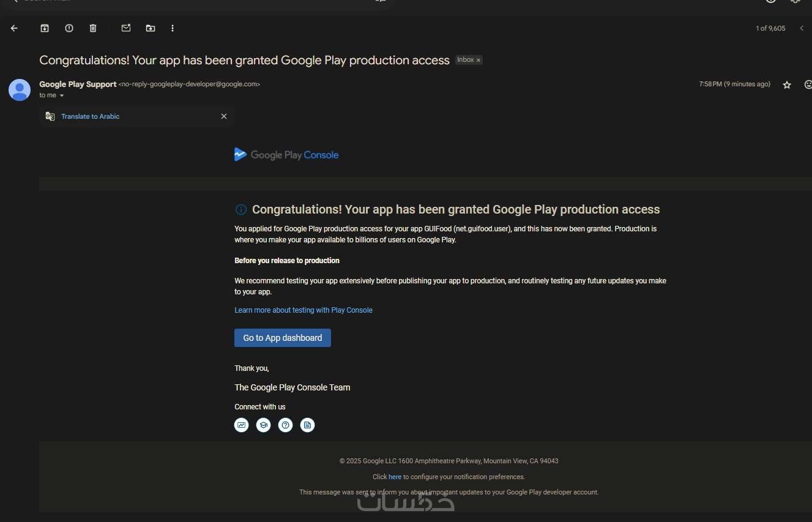This screenshot has height=522, width=812.
Task: Expand the 'to me' recipient details
Action: tap(62, 95)
